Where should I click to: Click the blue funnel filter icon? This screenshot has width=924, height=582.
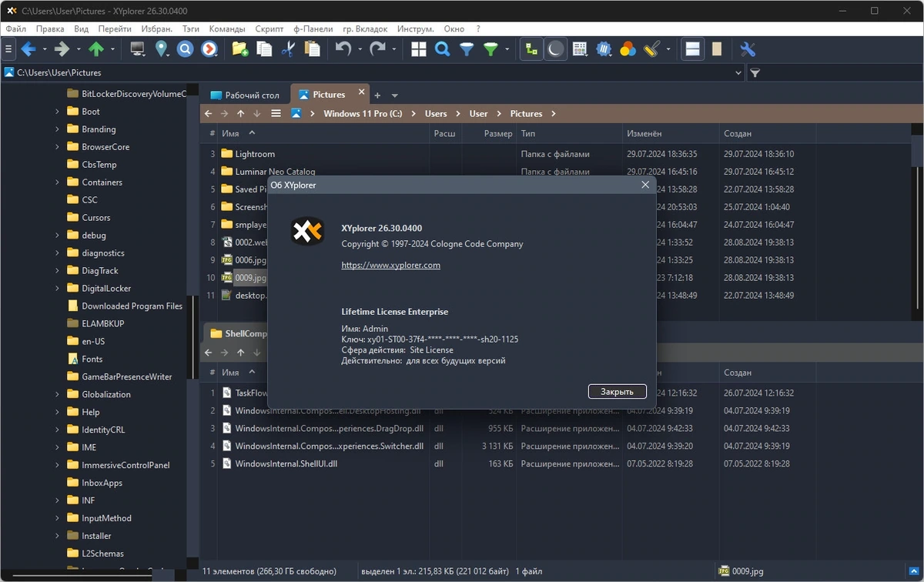pyautogui.click(x=467, y=49)
